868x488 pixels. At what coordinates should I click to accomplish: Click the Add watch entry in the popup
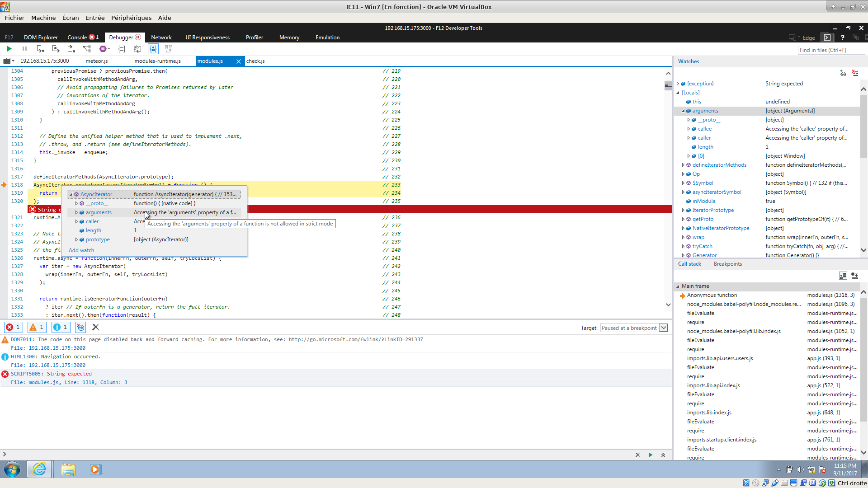[81, 250]
